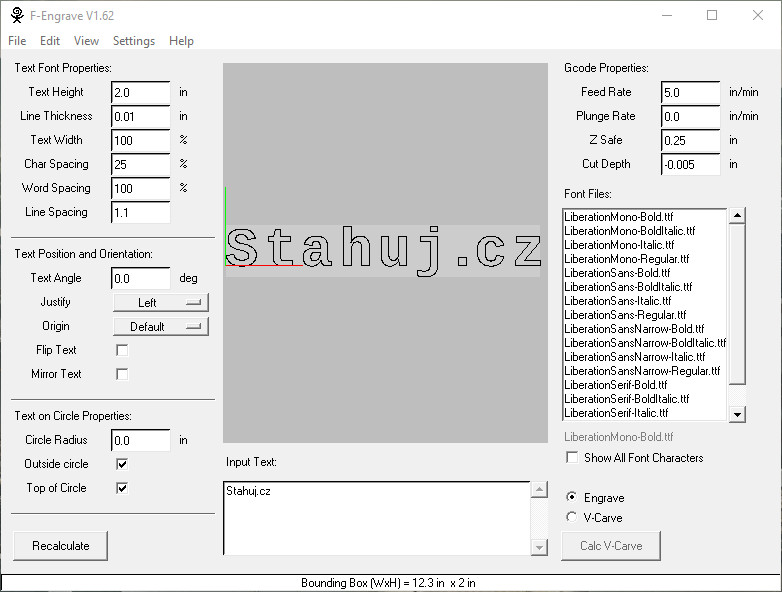
Task: Click the Line Spacing input field
Action: (141, 212)
